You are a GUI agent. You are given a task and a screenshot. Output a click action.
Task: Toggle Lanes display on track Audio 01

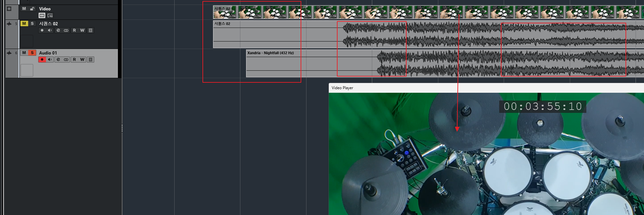tap(91, 59)
